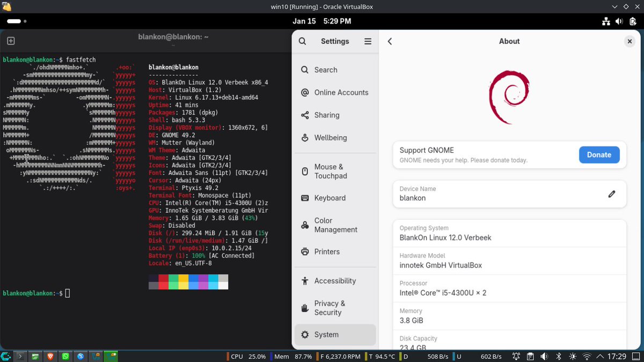The image size is (644, 362).
Task: Select the System entry in the sidebar
Action: click(x=335, y=335)
